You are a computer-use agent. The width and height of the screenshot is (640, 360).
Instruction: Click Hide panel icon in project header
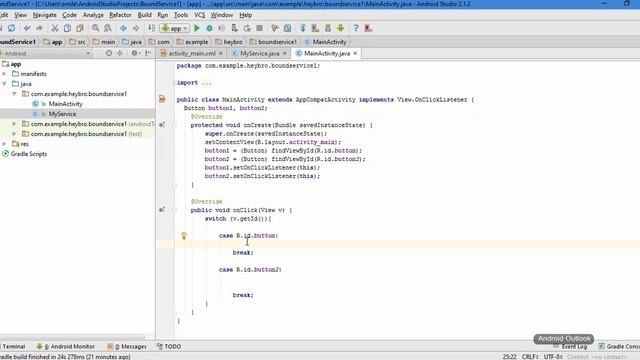point(148,53)
